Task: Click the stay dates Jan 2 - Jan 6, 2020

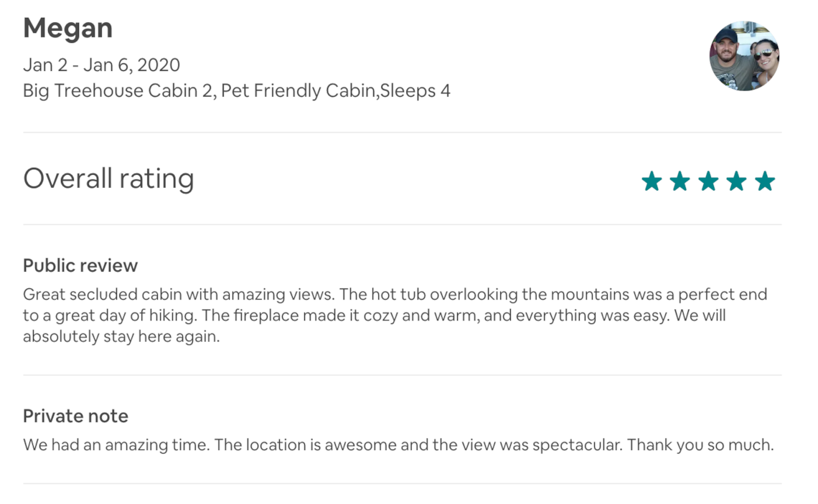Action: tap(102, 65)
